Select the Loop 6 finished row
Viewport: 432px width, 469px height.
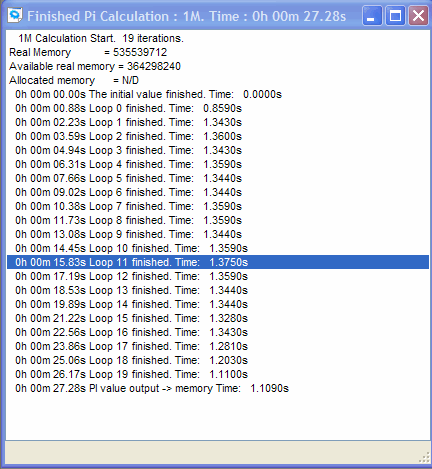point(218,192)
